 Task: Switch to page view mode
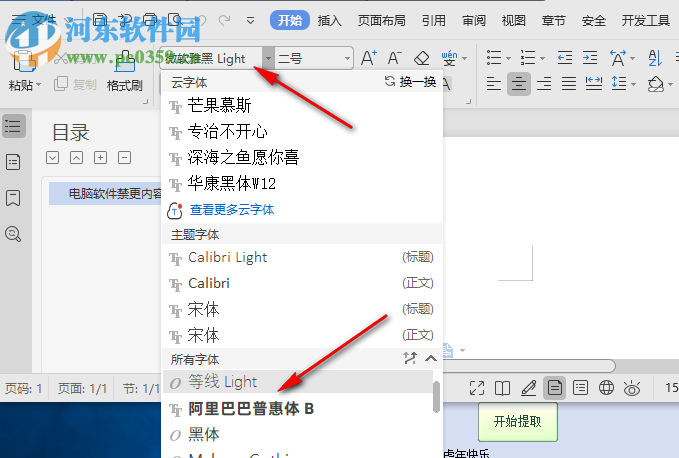tap(554, 388)
